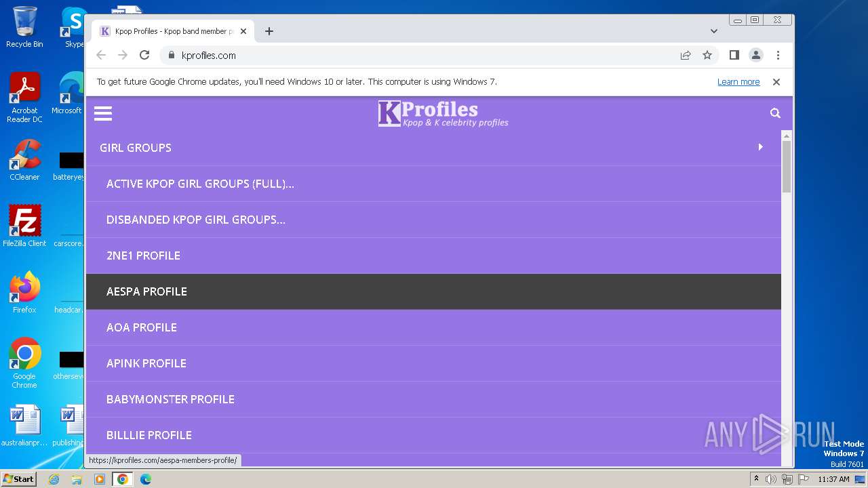Open Chrome profile avatar menu
The width and height of the screenshot is (868, 488).
756,56
